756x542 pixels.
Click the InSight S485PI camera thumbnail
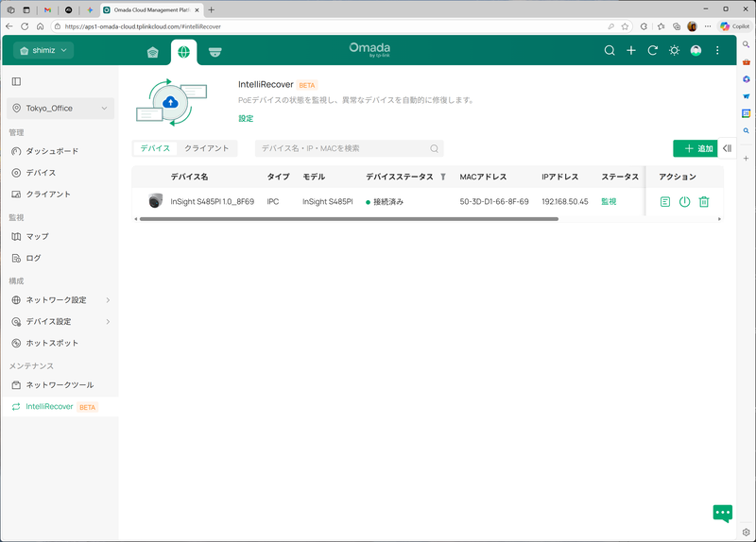[155, 201]
